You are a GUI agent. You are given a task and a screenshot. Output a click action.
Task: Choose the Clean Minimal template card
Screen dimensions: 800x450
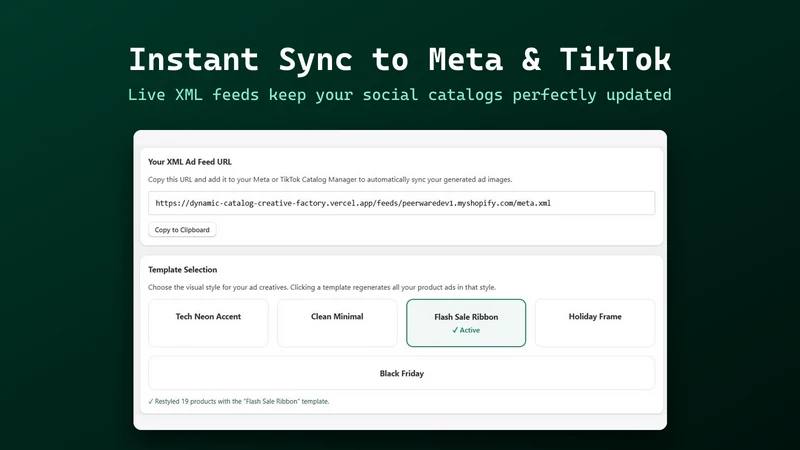click(x=337, y=323)
